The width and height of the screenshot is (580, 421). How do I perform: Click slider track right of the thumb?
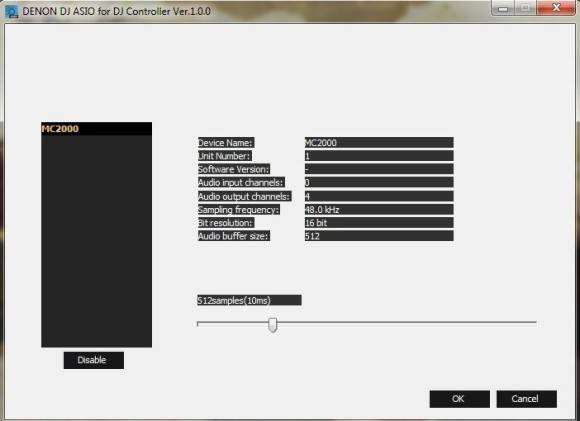click(x=407, y=323)
